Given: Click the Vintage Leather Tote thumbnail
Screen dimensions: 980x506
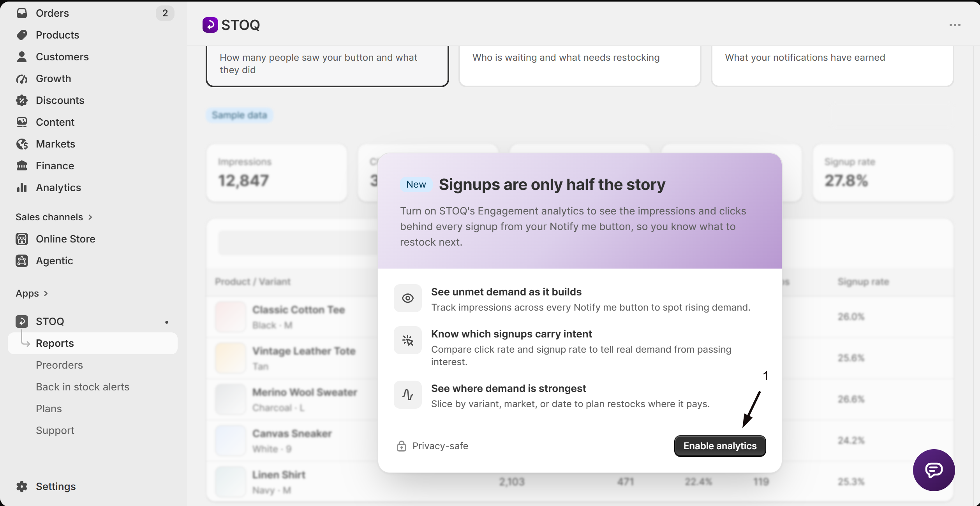Looking at the screenshot, I should 231,358.
